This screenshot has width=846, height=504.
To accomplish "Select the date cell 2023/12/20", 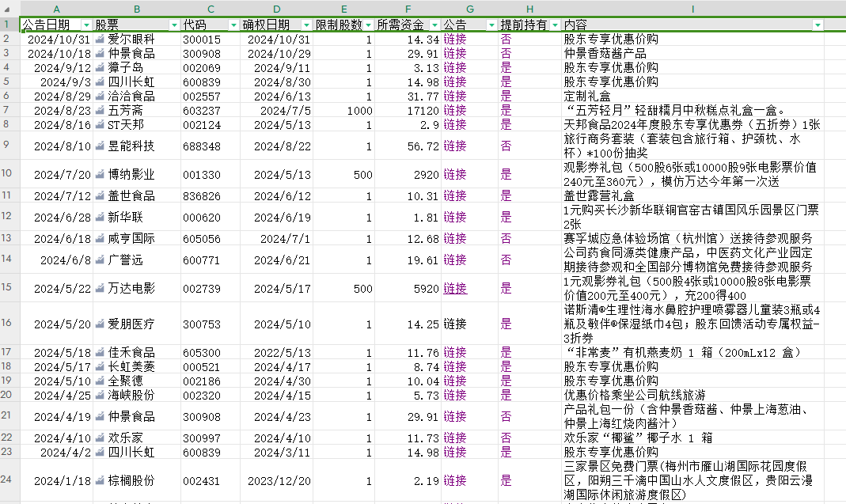I will [x=277, y=480].
